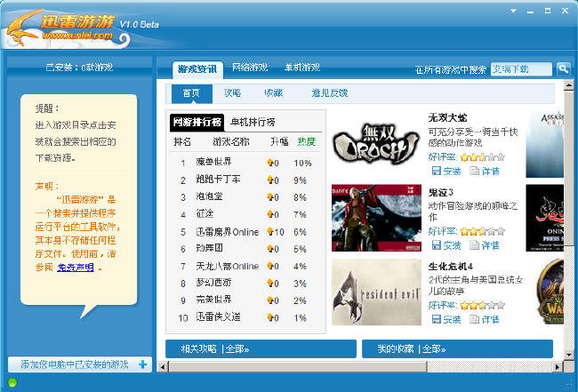Click the horizontal scrollbar left arrow
This screenshot has height=392, width=578.
162,366
